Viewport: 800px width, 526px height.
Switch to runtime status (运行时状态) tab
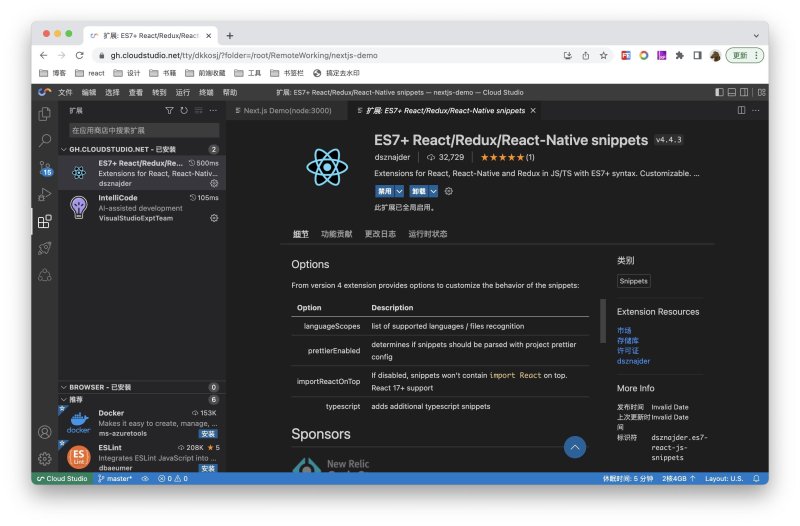click(x=428, y=234)
